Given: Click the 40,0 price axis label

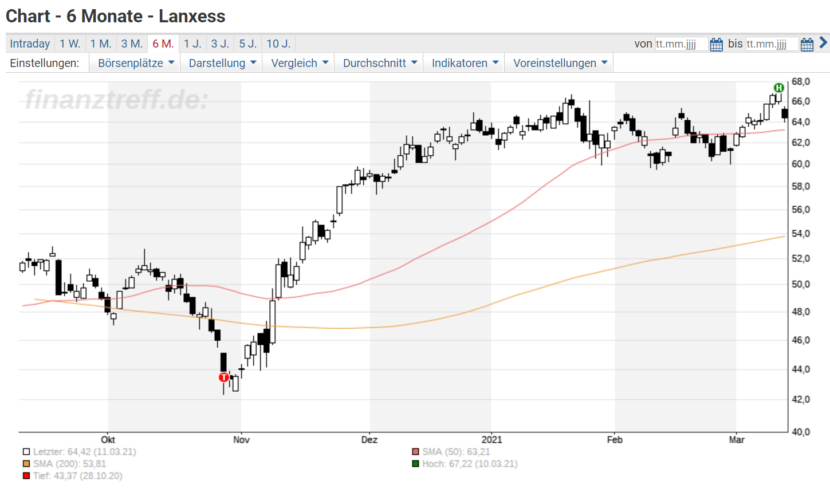Looking at the screenshot, I should [x=801, y=432].
